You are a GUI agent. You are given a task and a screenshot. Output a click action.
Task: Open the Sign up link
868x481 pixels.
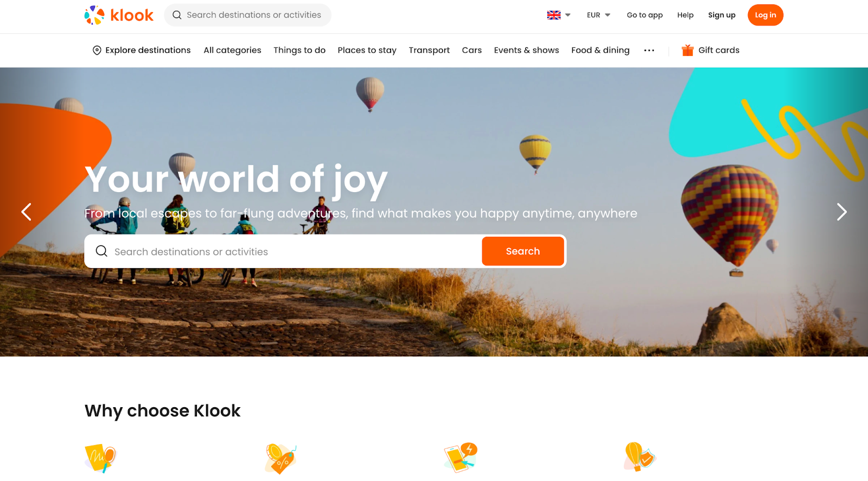coord(722,15)
